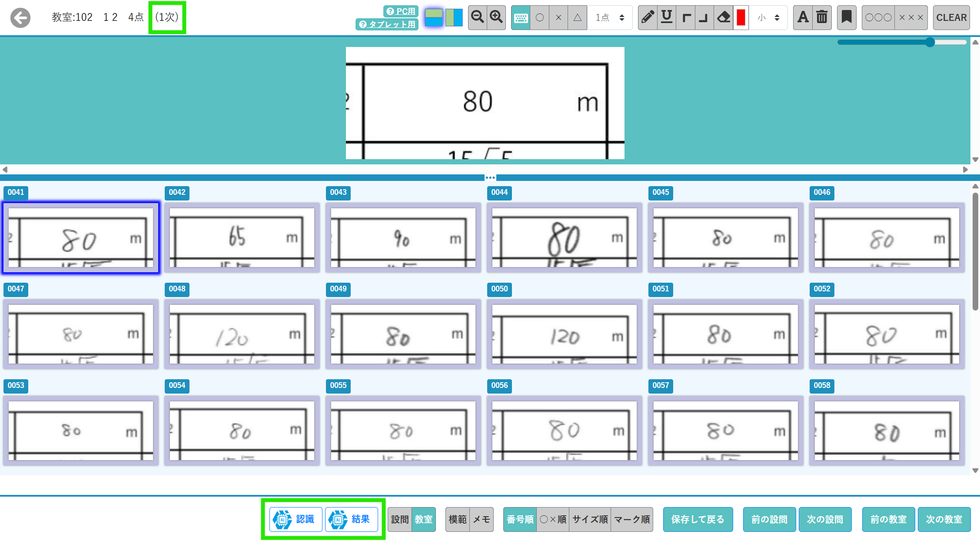The width and height of the screenshot is (980, 541).
Task: Go to 次の設問
Action: click(824, 519)
